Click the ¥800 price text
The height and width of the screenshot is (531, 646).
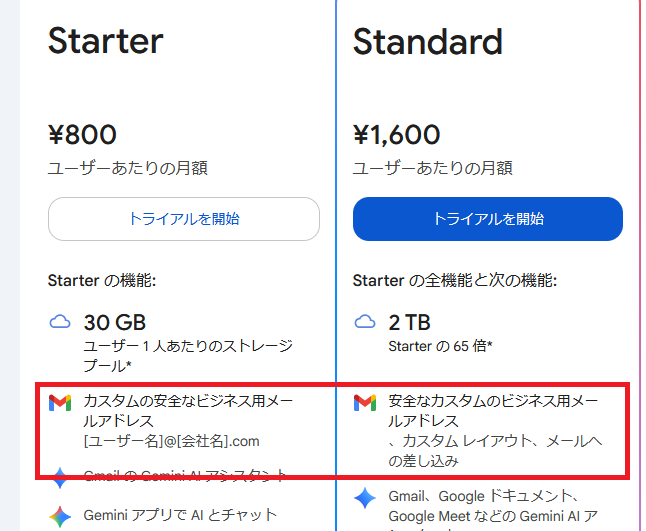(82, 134)
